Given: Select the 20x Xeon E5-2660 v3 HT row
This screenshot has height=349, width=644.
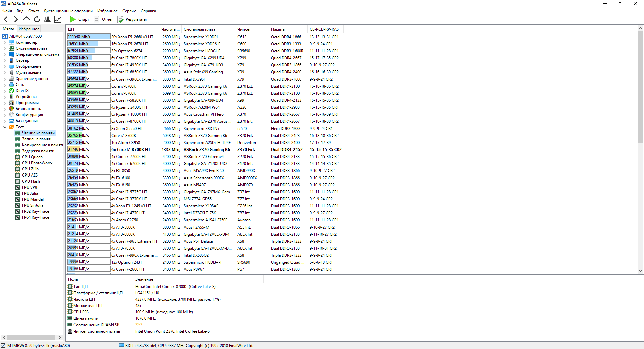Looking at the screenshot, I should [x=205, y=37].
